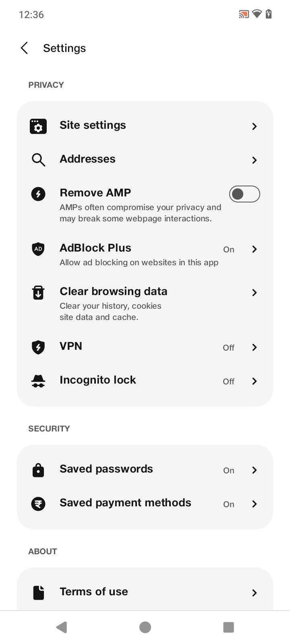Tap the chevron beside Clear browsing data
This screenshot has width=290, height=644.
click(x=254, y=293)
